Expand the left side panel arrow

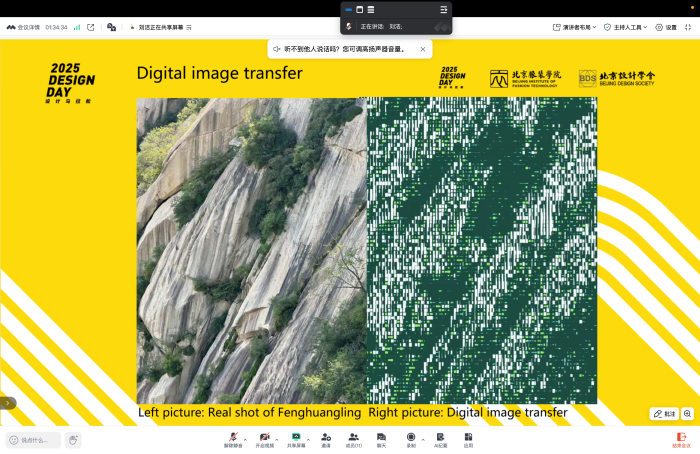pos(7,403)
